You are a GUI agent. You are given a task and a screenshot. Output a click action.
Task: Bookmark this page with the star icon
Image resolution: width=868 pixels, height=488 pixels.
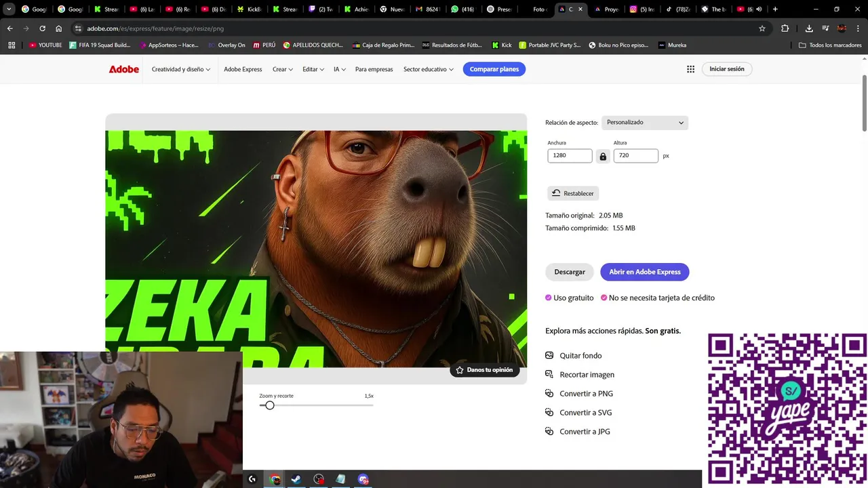[x=762, y=28]
